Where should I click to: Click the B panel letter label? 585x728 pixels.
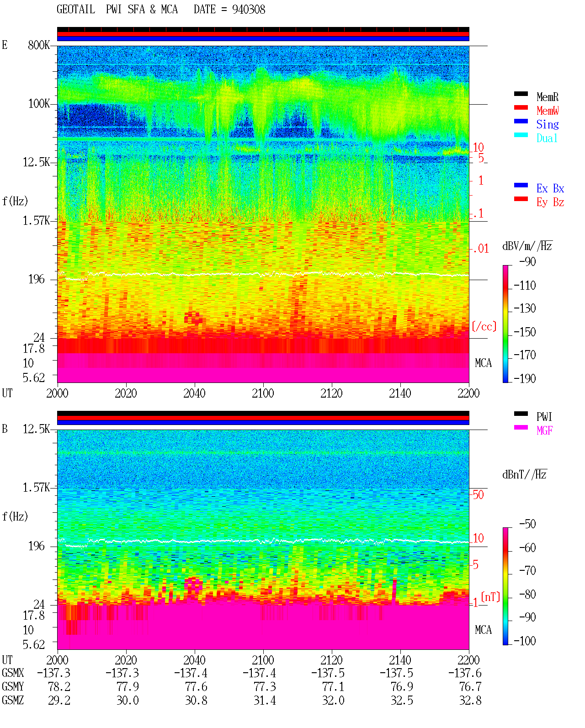pyautogui.click(x=5, y=429)
